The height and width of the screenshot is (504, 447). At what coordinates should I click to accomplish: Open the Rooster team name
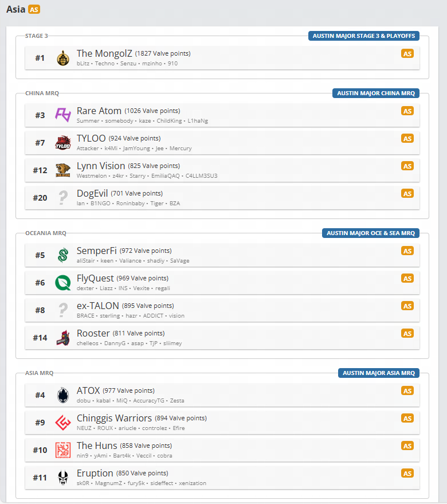coord(93,333)
